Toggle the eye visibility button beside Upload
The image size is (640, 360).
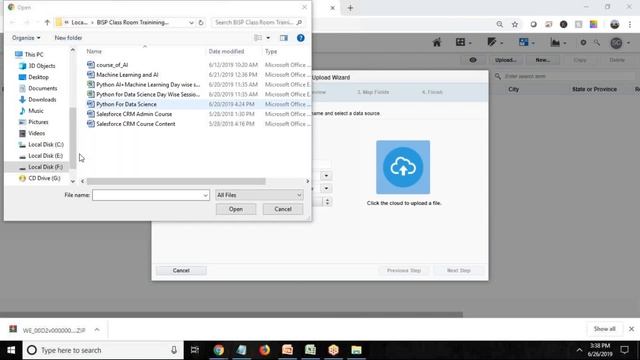473,60
